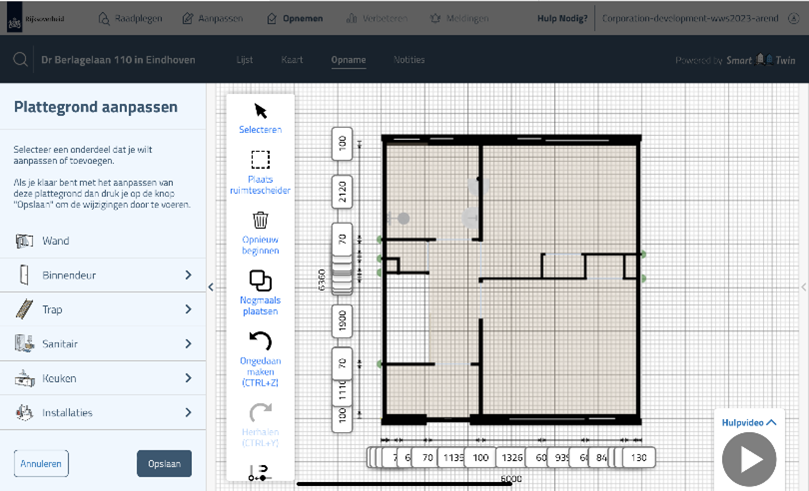Click the search magnifier icon
The image size is (809, 491).
[20, 60]
